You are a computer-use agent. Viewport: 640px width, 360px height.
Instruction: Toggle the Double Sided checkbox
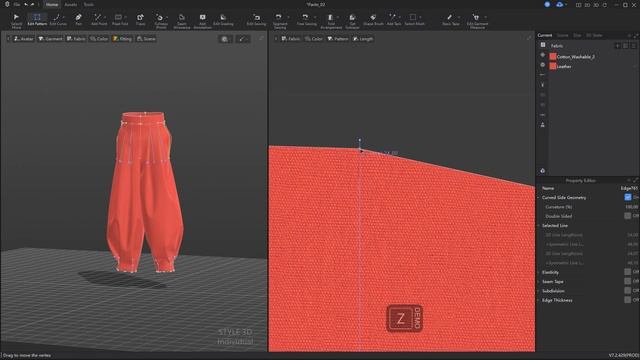coord(628,216)
